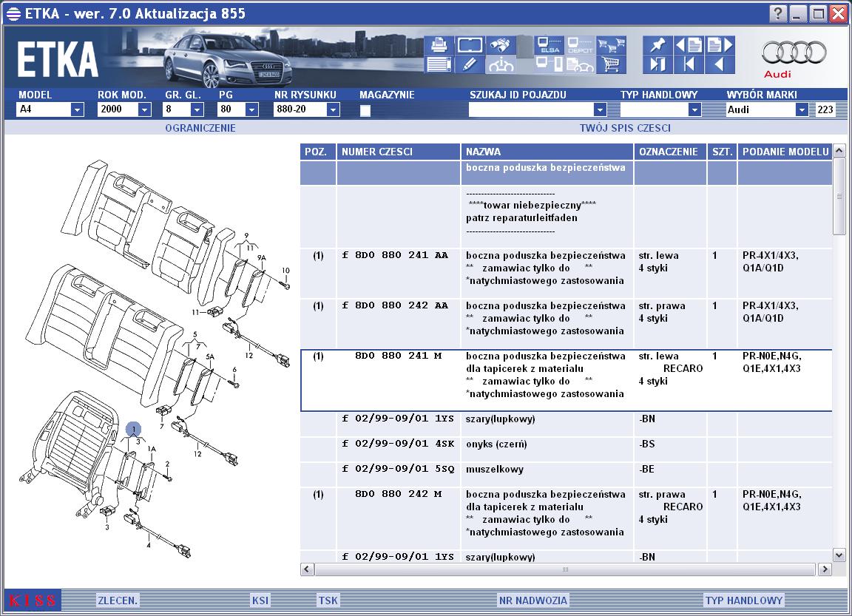The image size is (852, 616).
Task: Open WYBÓR MARKI dropdown showing Audi
Action: coord(801,109)
